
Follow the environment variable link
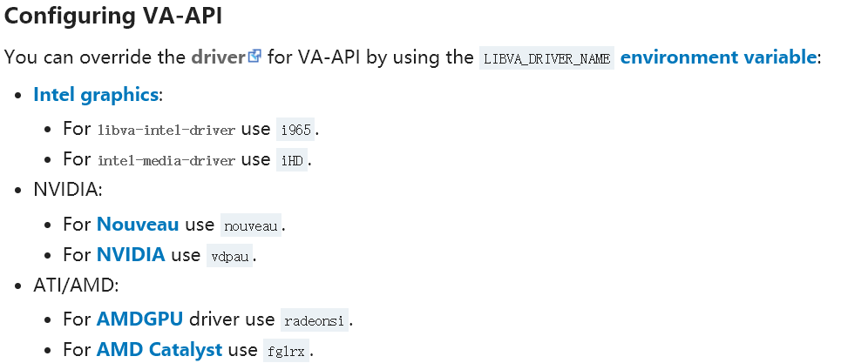718,57
